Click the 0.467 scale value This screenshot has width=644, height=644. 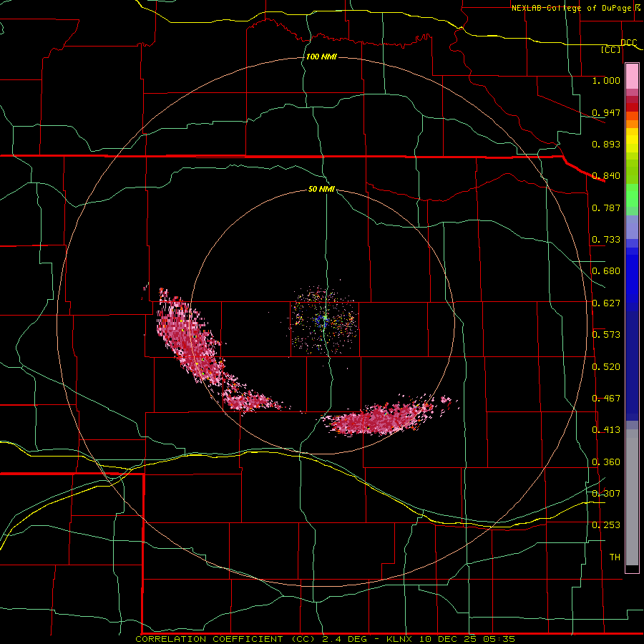pos(606,399)
